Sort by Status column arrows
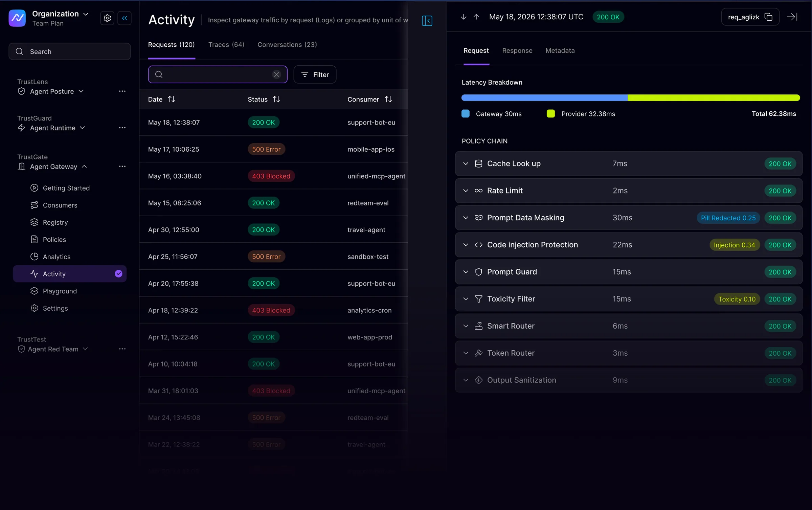The image size is (812, 510). pos(276,99)
